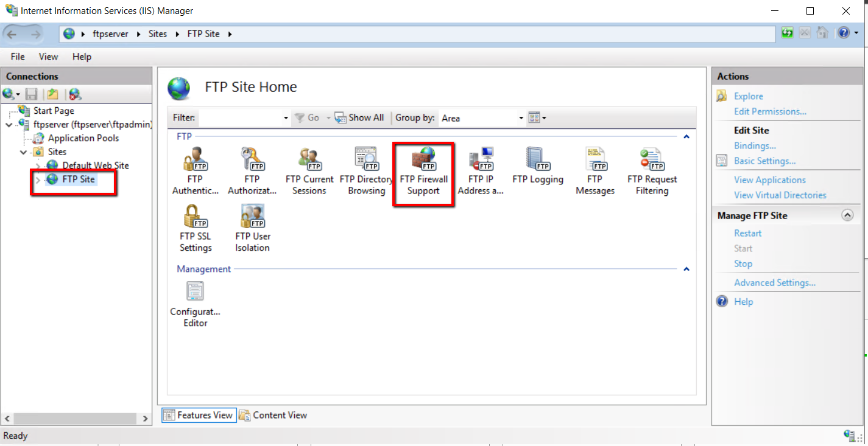Click the Delete Connection icon in Connections toolbar
868x446 pixels.
pyautogui.click(x=75, y=94)
